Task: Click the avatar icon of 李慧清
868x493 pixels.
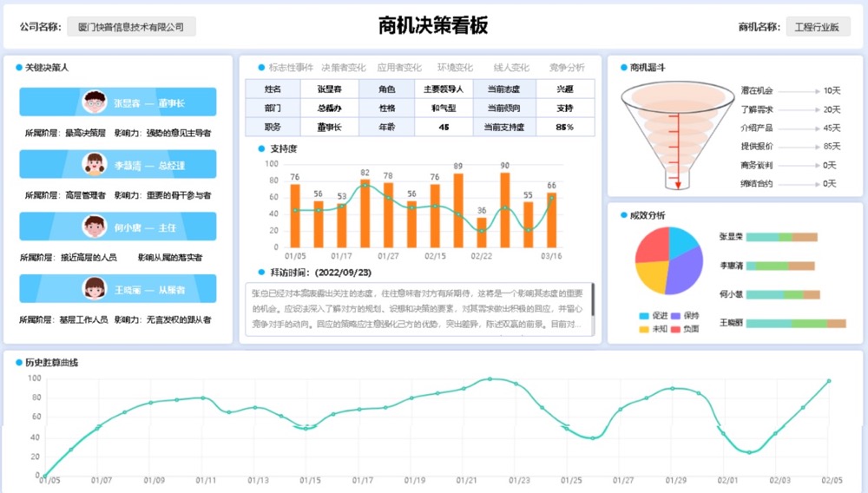Action: click(95, 164)
